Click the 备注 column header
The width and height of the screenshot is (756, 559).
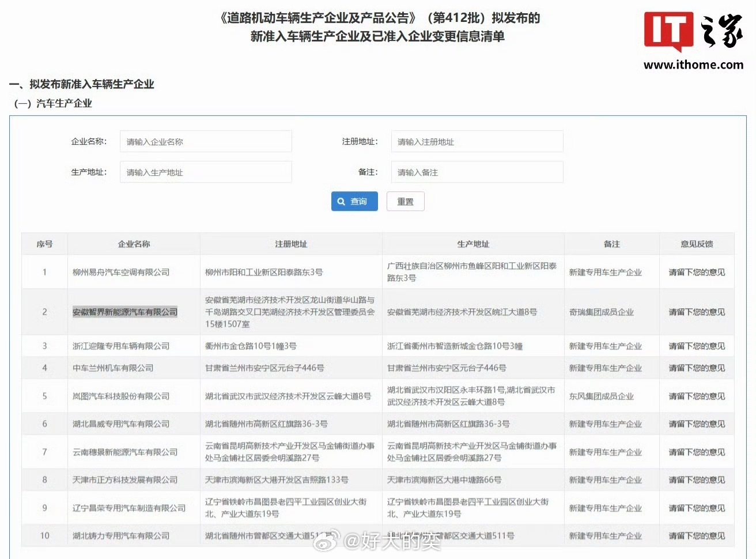612,244
